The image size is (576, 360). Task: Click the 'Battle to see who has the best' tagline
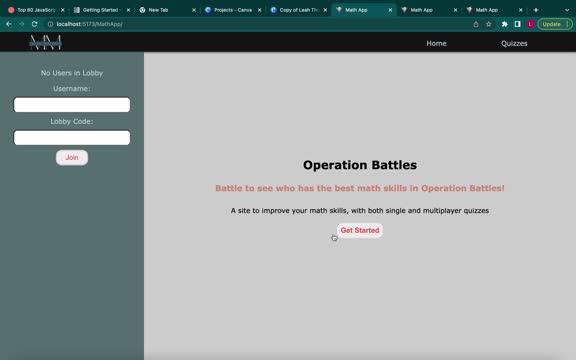point(360,188)
